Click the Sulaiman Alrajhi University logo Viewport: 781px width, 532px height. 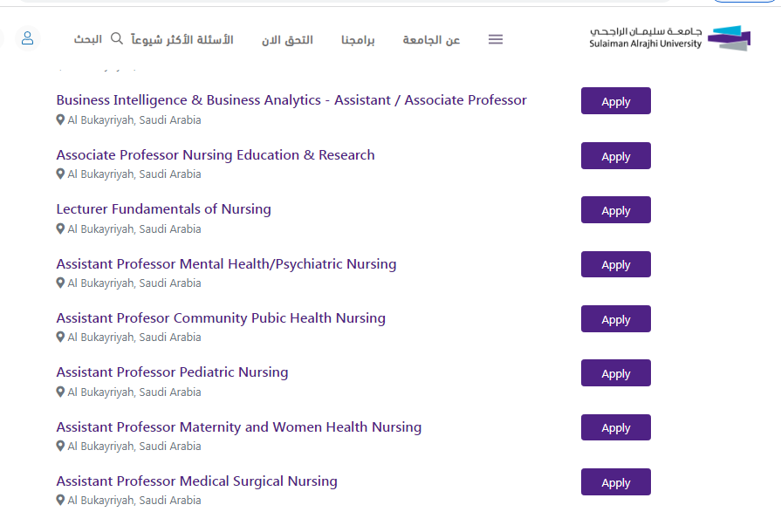[669, 38]
